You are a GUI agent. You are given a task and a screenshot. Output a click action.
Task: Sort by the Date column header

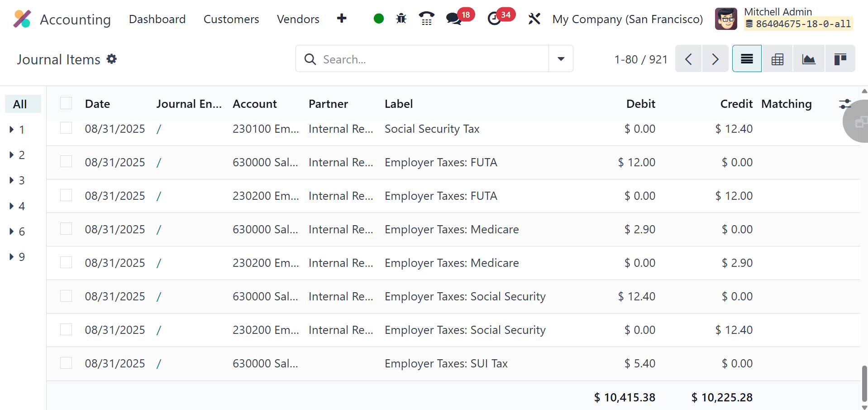(97, 104)
